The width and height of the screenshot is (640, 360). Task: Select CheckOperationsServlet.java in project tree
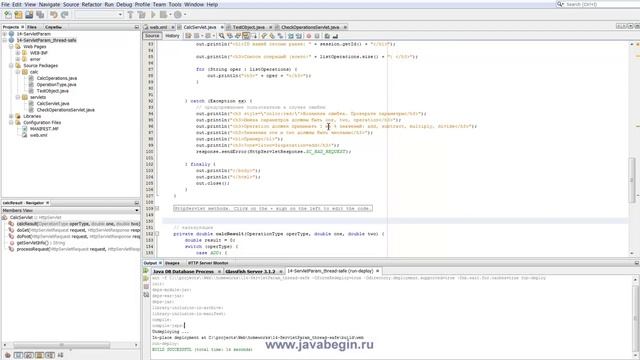pyautogui.click(x=66, y=110)
